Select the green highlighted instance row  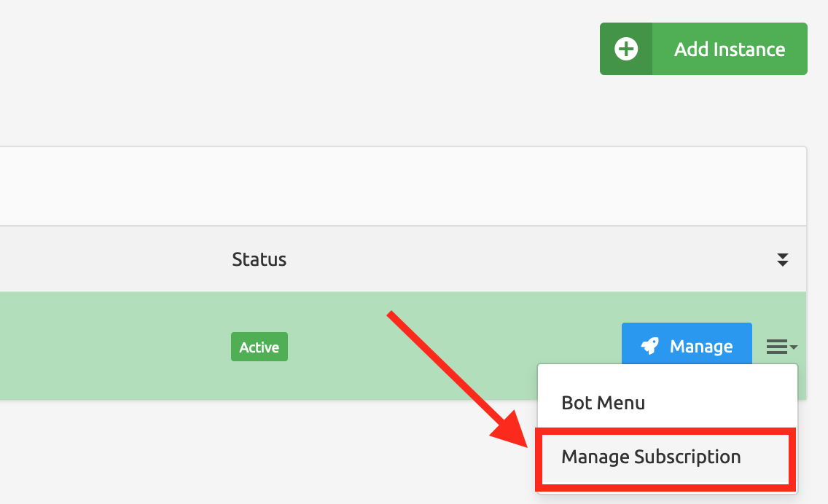tap(109, 346)
